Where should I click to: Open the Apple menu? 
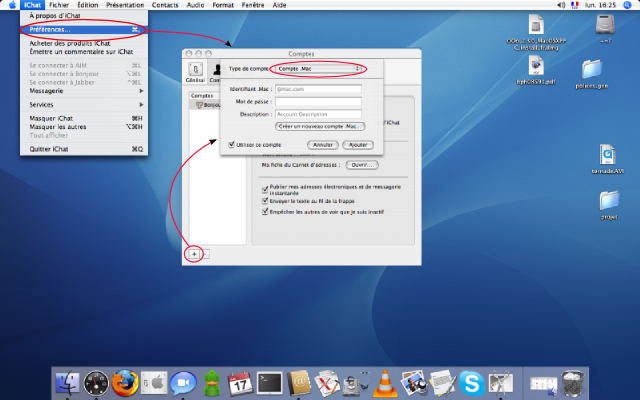[x=12, y=5]
